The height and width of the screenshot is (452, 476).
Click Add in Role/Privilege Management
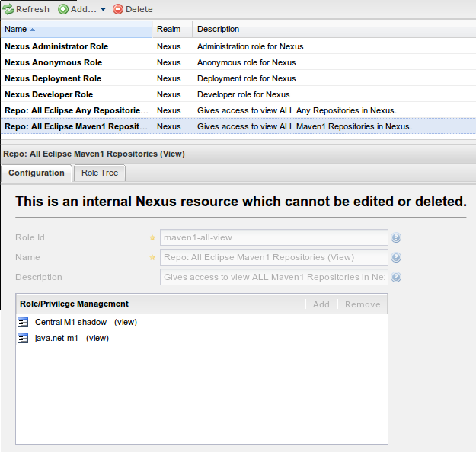click(321, 304)
